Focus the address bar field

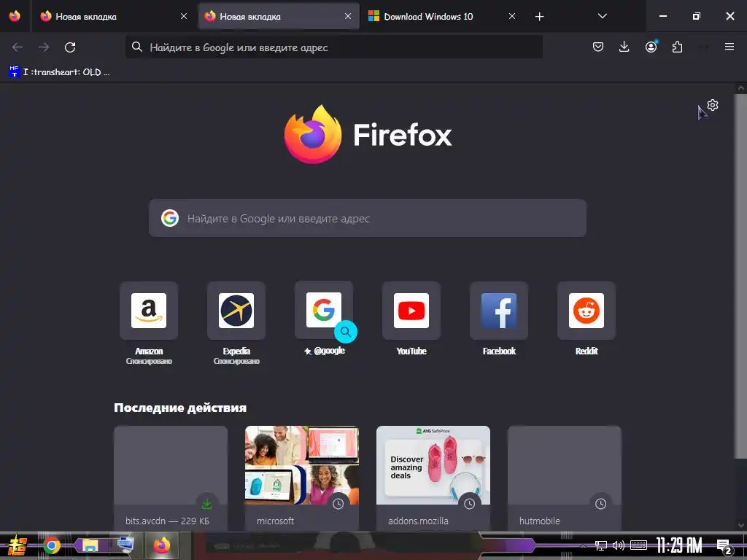coord(334,47)
